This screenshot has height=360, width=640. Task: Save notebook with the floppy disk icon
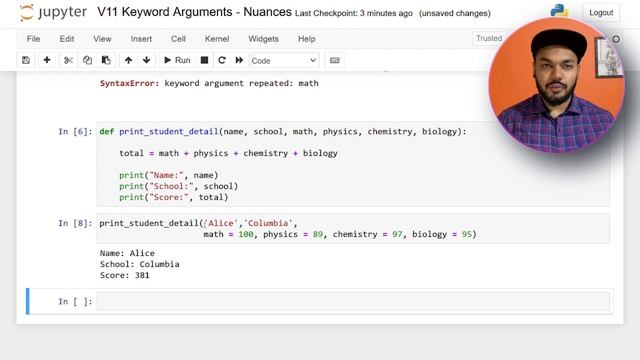tap(26, 60)
